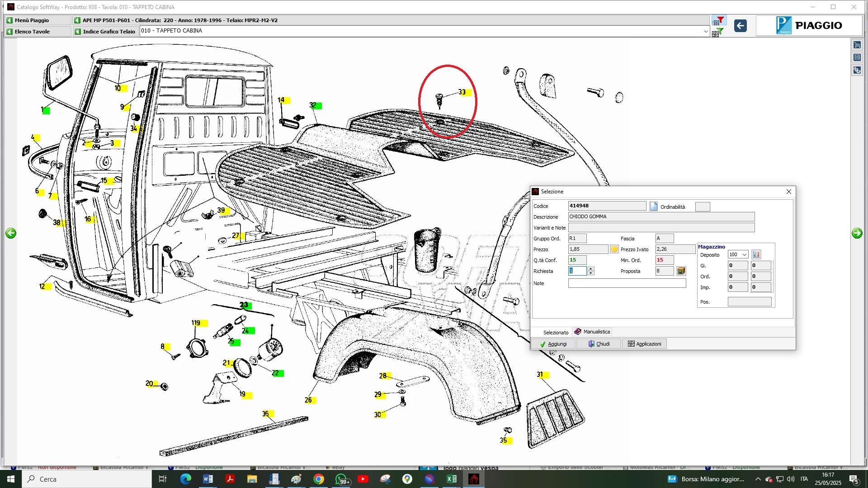
Task: Select the Selezionato tab
Action: pyautogui.click(x=556, y=332)
